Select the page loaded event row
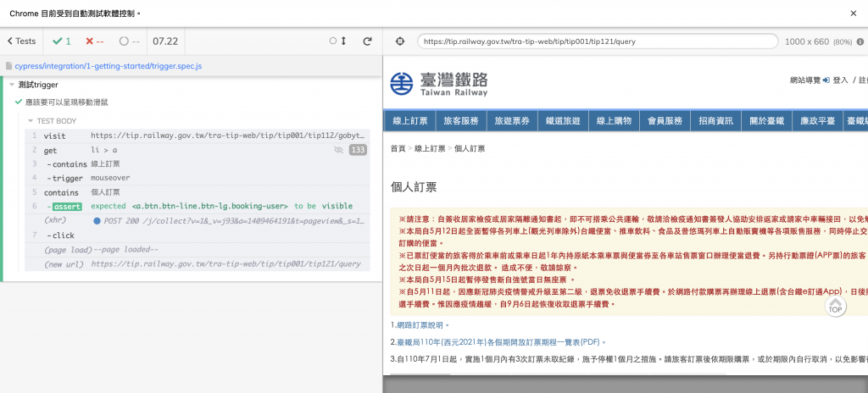 click(197, 250)
